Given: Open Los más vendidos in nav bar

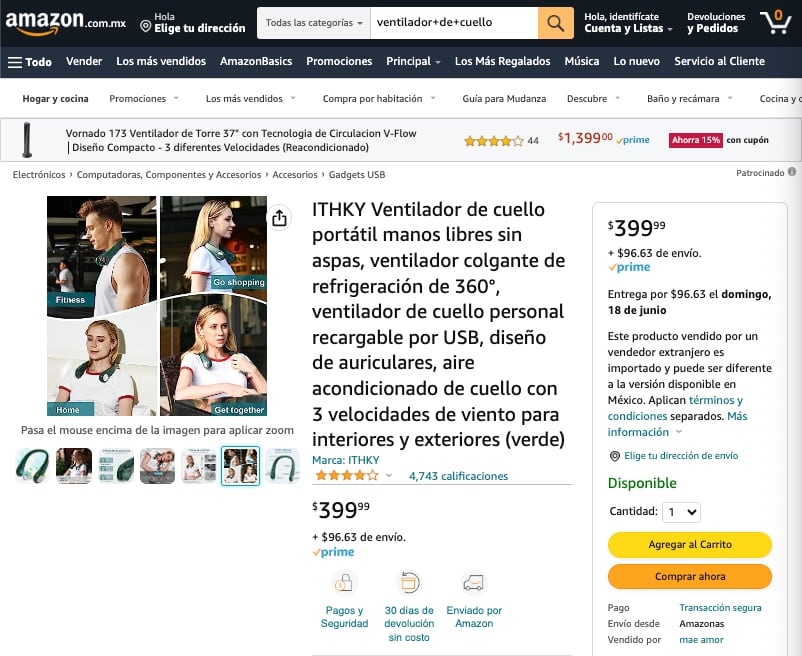Looking at the screenshot, I should tap(161, 61).
